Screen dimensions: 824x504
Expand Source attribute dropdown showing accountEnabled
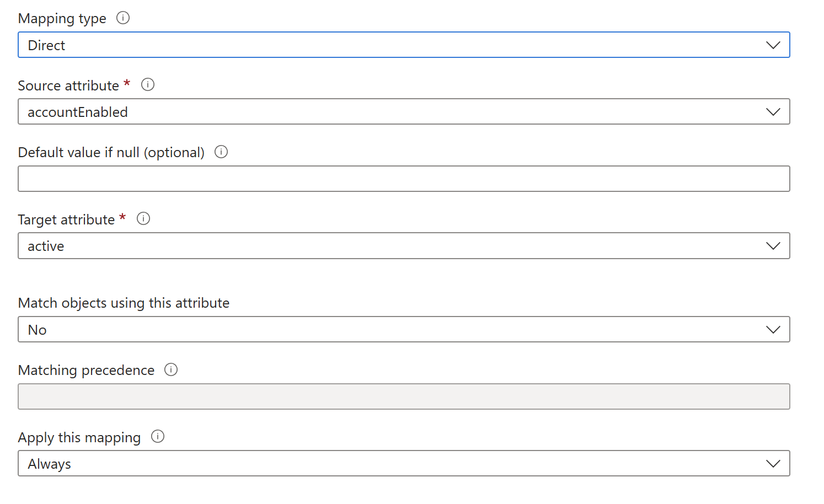pyautogui.click(x=386, y=112)
